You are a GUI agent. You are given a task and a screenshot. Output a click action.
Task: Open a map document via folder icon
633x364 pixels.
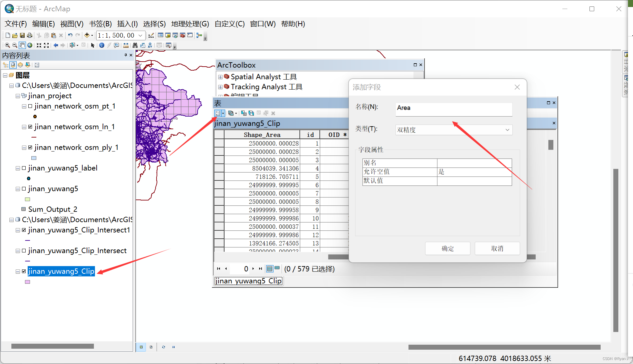click(x=15, y=35)
